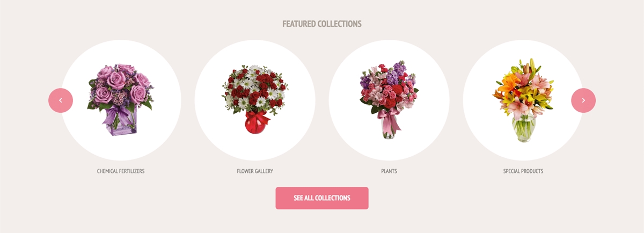
Task: Select the Featured Collections heading
Action: pos(322,24)
